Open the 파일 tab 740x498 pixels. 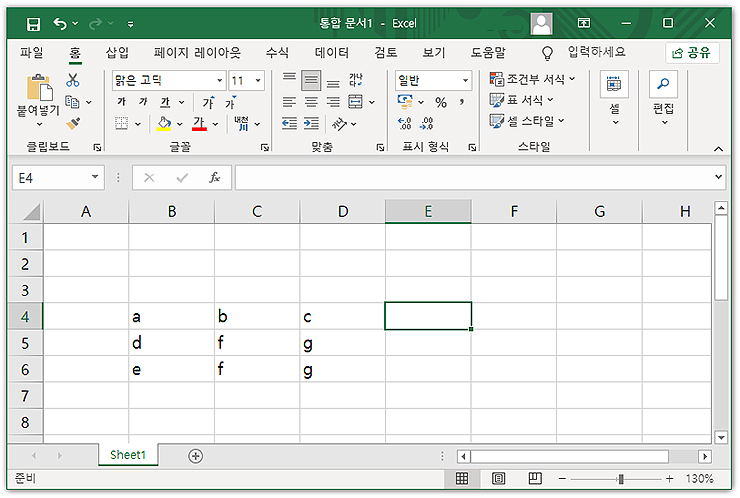point(32,52)
